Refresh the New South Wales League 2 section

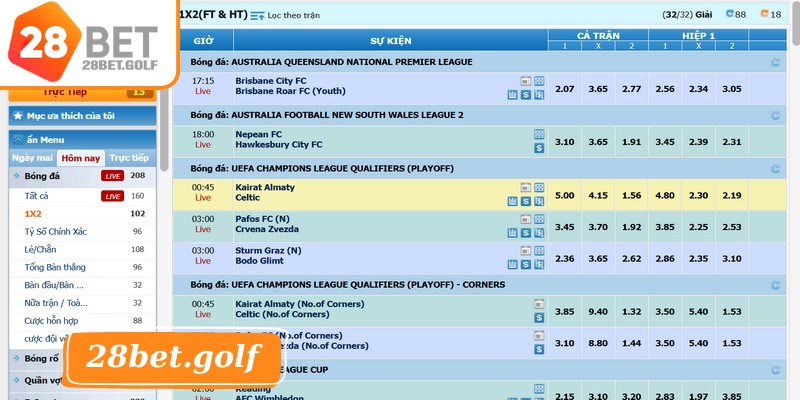point(776,116)
